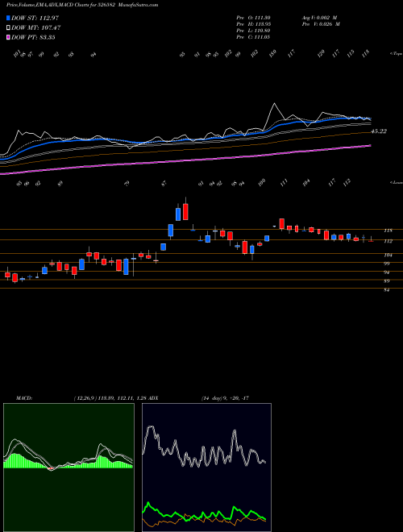Open the green MACD histogram panel
Viewport: 403px width, 532px height.
pos(69,468)
